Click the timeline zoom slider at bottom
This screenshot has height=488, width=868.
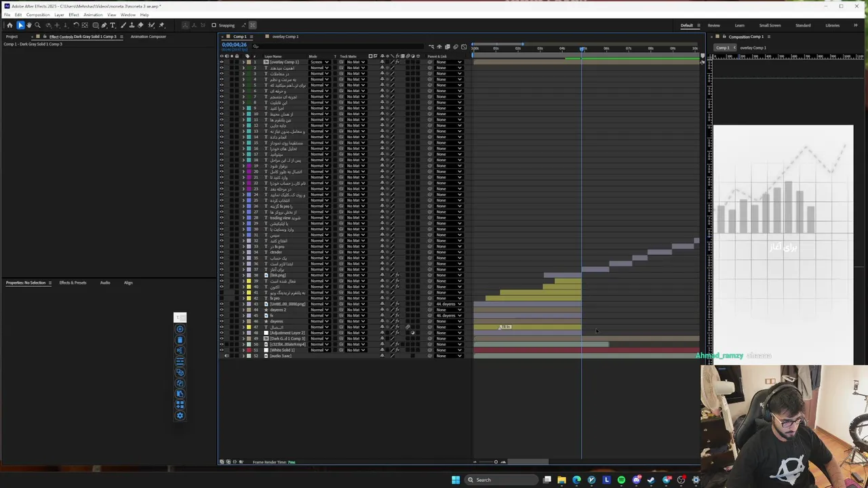pyautogui.click(x=496, y=462)
